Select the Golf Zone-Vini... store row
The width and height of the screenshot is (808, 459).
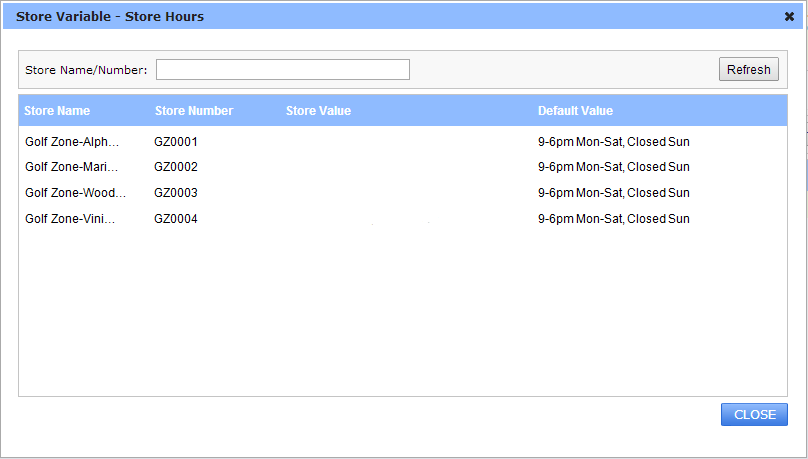(403, 218)
